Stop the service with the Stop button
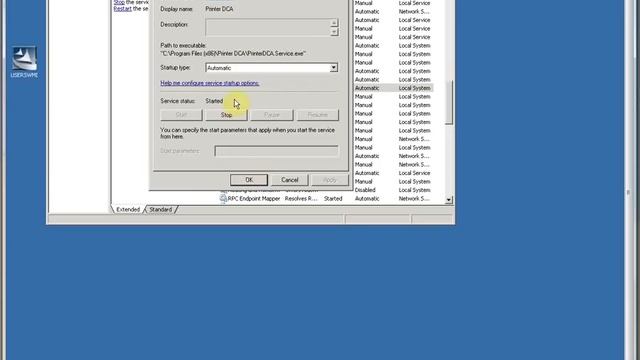The height and width of the screenshot is (360, 640). point(226,115)
